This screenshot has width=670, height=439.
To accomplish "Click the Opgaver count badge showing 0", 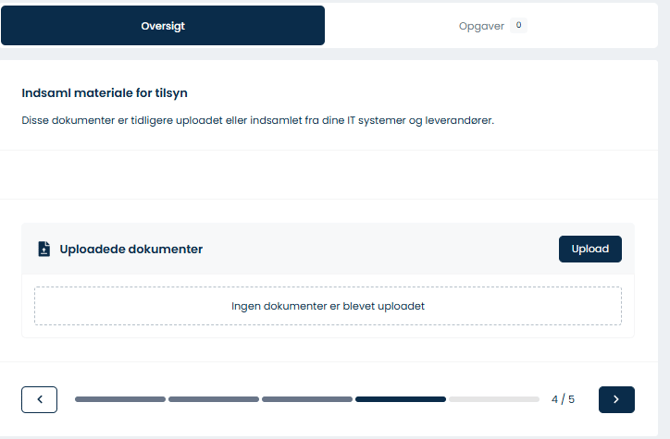I will click(x=518, y=25).
